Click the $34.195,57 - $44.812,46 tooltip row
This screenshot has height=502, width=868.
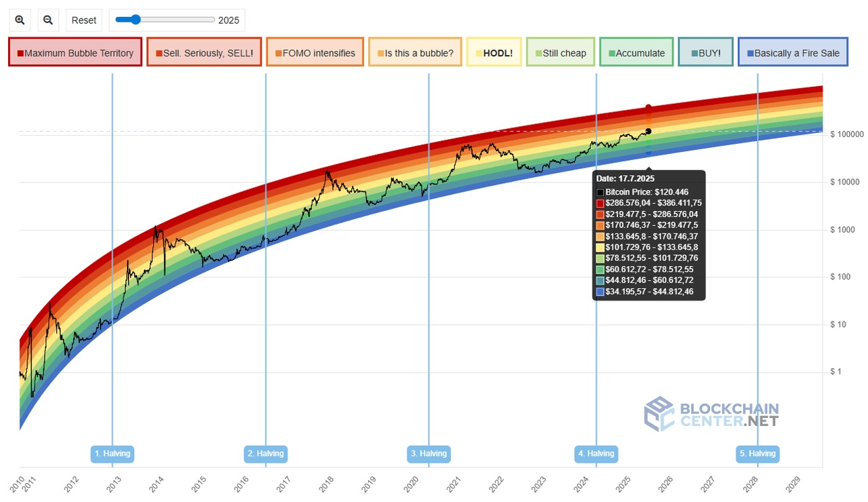[x=645, y=292]
